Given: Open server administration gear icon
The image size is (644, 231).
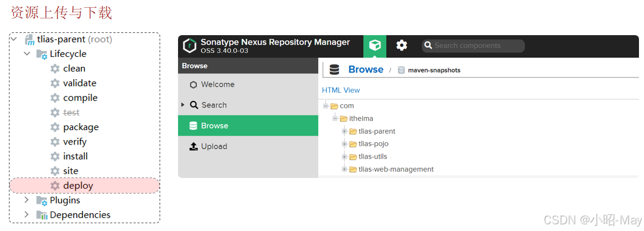Looking at the screenshot, I should coord(401,46).
